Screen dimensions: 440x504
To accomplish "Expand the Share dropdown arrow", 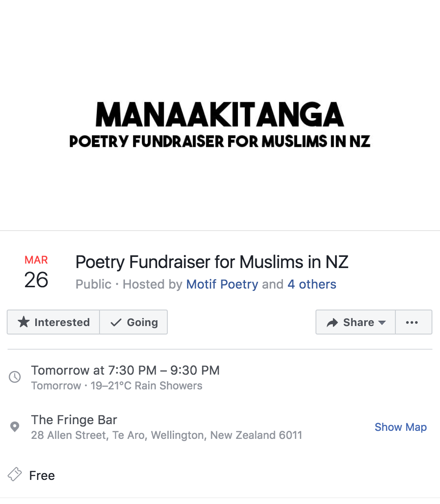I will tap(382, 322).
